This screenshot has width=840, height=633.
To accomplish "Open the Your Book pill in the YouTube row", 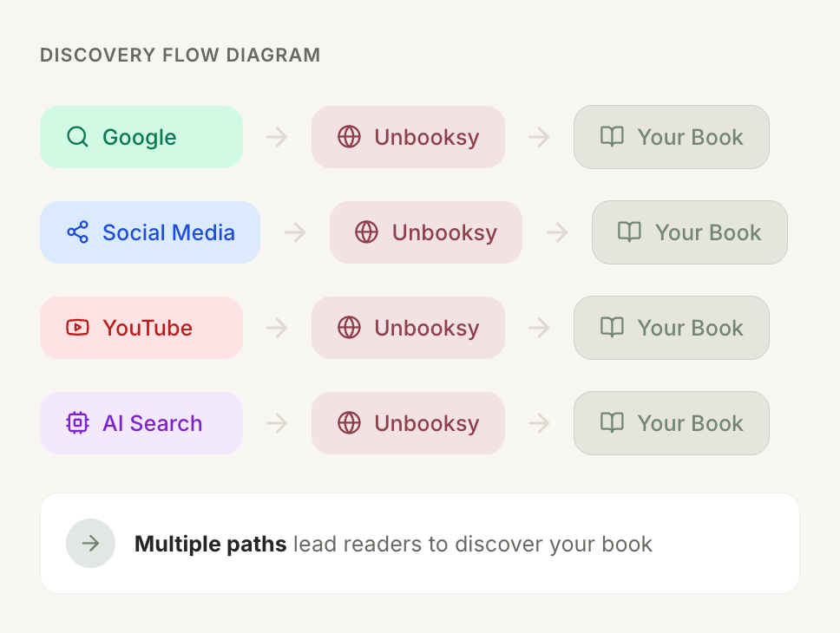I will tap(672, 327).
